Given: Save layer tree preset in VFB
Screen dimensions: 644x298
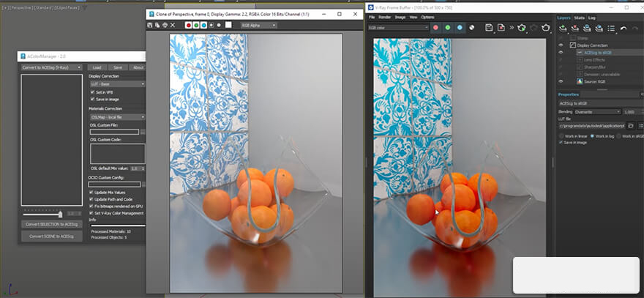Looking at the screenshot, I should click(x=588, y=29).
